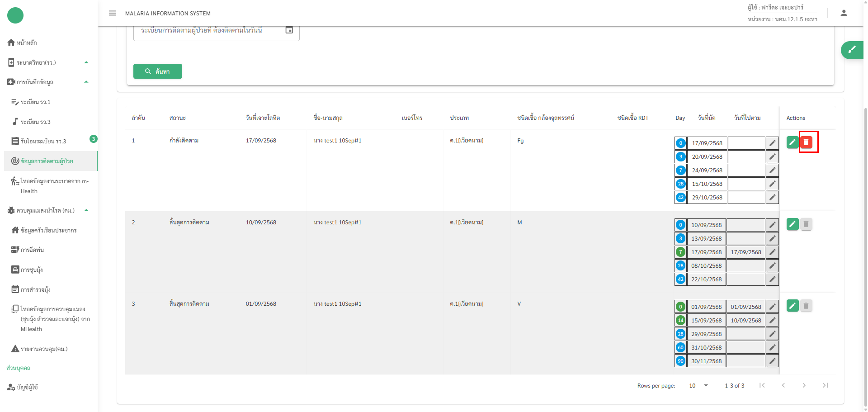Collapse the การบันทึกข้อมูล sidebar group
This screenshot has width=868, height=412.
tap(86, 82)
